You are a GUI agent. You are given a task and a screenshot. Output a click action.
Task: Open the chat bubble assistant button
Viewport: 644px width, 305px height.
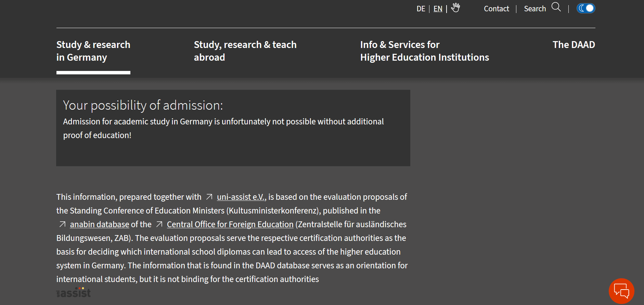(x=621, y=291)
